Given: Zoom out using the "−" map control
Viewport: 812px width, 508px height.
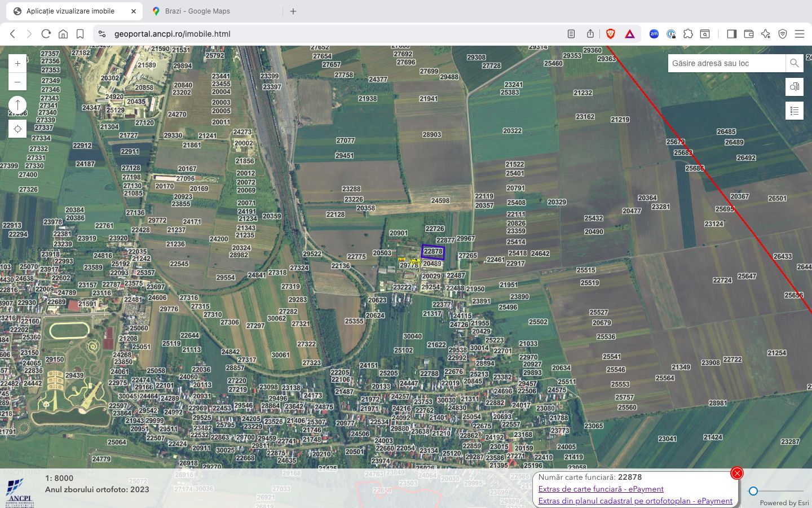Looking at the screenshot, I should [x=17, y=81].
